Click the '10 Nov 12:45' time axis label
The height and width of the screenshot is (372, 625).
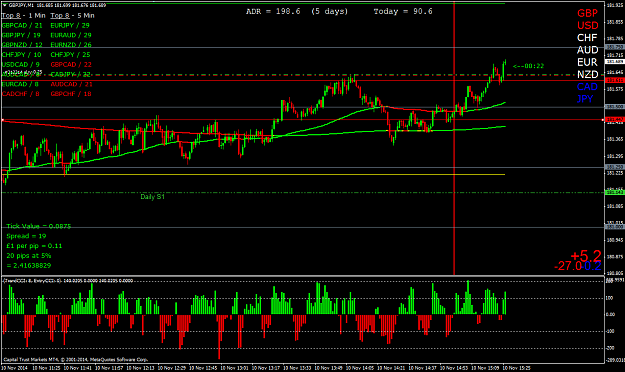pyautogui.click(x=203, y=368)
